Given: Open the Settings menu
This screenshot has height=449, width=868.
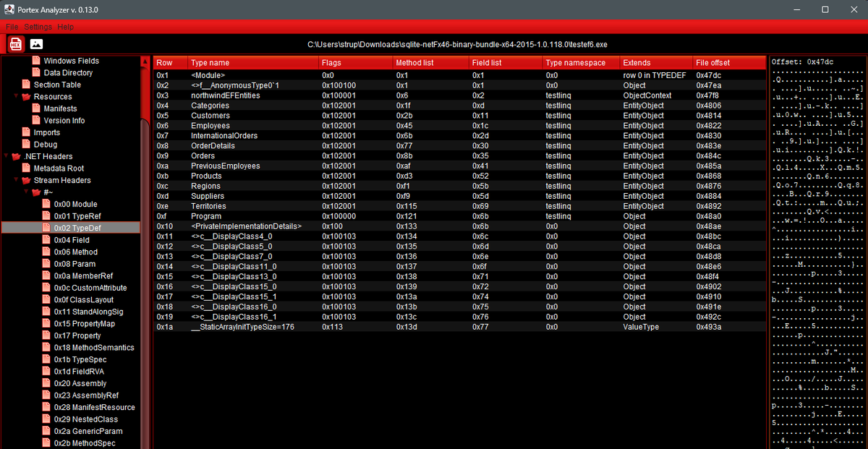Looking at the screenshot, I should [38, 27].
